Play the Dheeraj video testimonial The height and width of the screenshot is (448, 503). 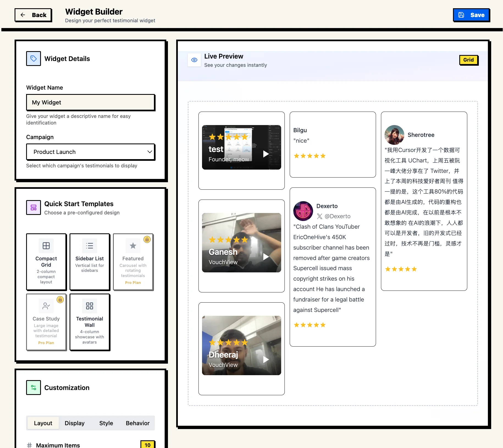coord(266,359)
